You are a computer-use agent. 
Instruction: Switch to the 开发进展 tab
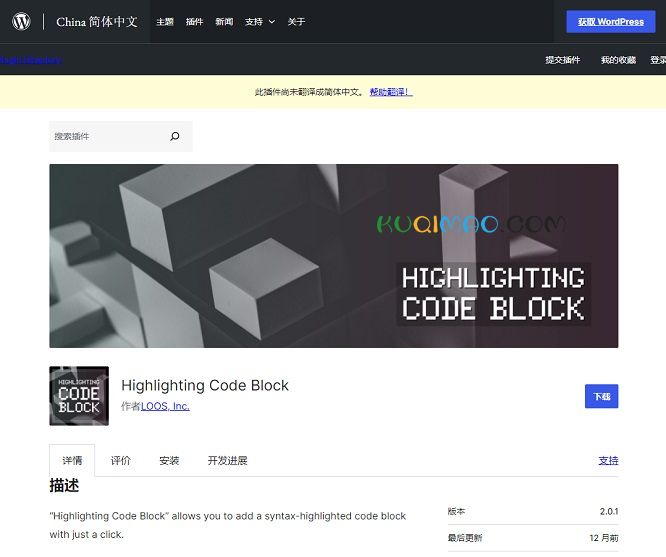coord(227,461)
